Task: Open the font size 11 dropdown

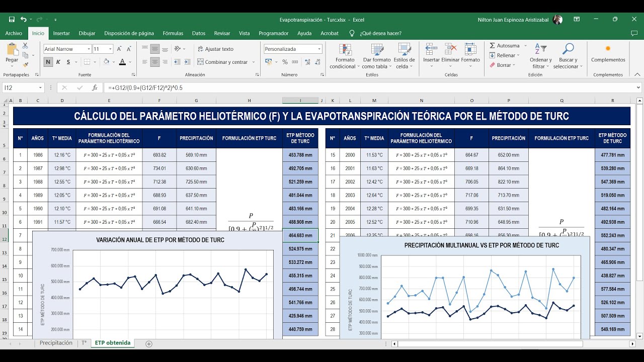Action: coord(111,49)
